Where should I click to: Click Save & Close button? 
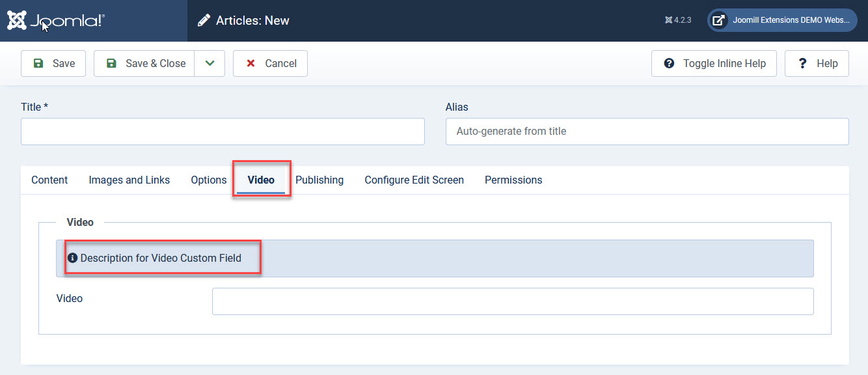coord(144,63)
